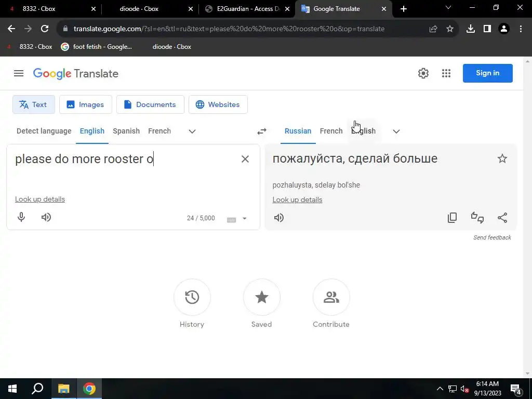Select French as source language
This screenshot has height=399, width=532.
pyautogui.click(x=159, y=131)
